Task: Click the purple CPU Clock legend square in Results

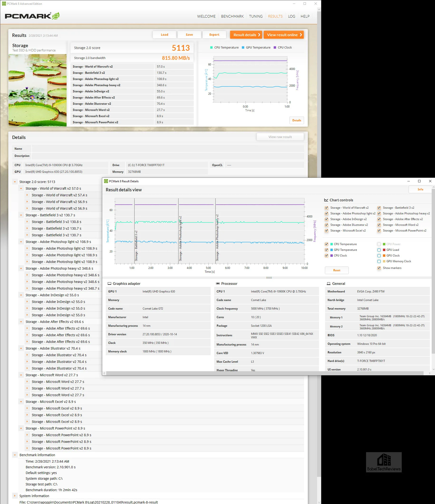Action: (x=275, y=47)
